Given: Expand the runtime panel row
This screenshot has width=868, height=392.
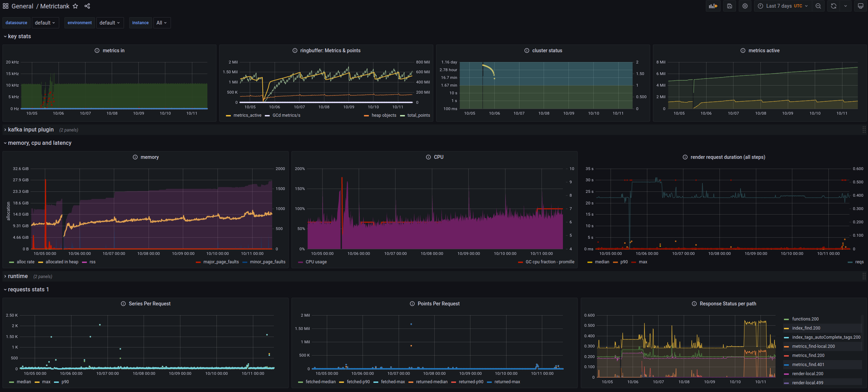Looking at the screenshot, I should tap(18, 276).
